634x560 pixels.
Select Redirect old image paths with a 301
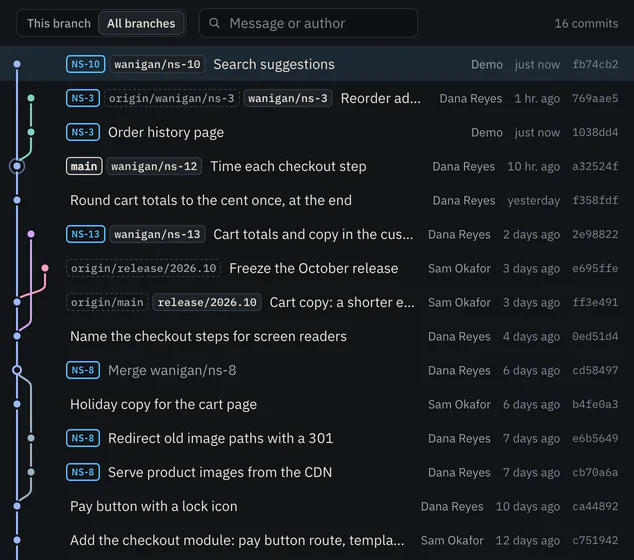coord(220,438)
